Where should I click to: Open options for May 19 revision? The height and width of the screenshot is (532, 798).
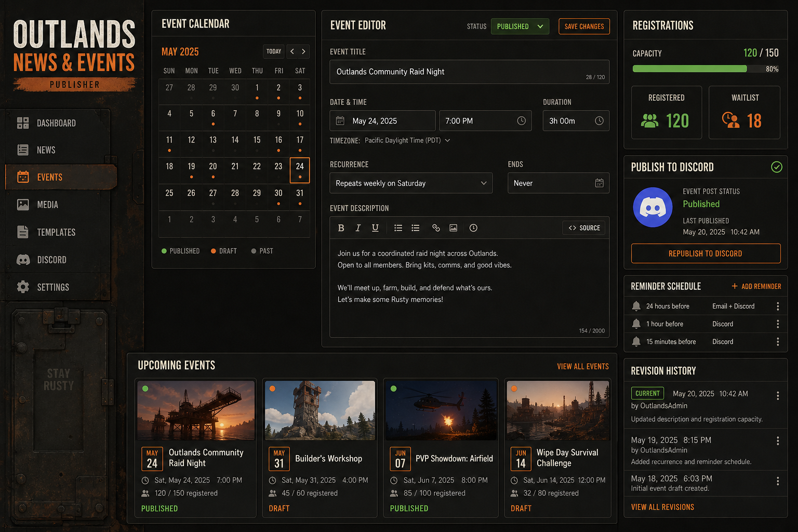[778, 441]
